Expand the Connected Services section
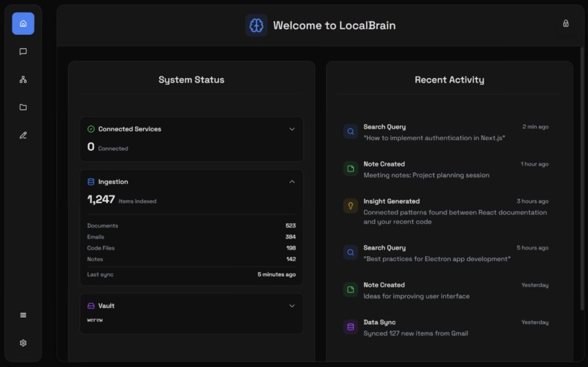Image resolution: width=588 pixels, height=367 pixels. 292,129
